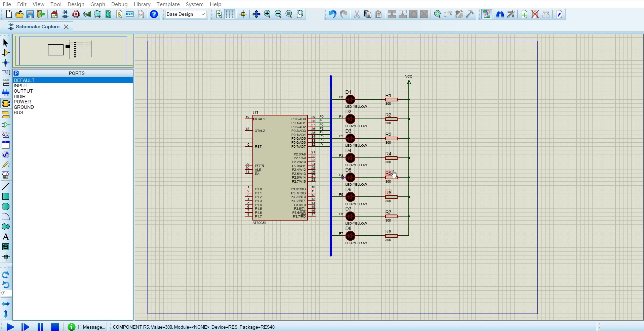Switch to the Schematic Capture tab
The height and width of the screenshot is (331, 644).
click(x=37, y=27)
